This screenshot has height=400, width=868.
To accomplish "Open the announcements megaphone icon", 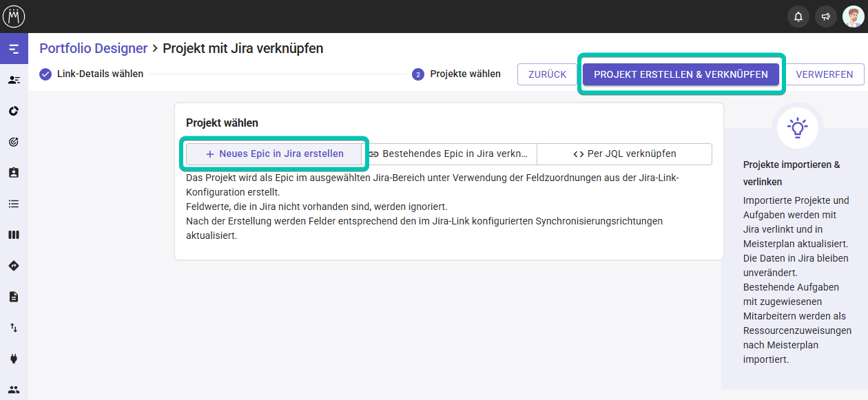I will [x=826, y=17].
